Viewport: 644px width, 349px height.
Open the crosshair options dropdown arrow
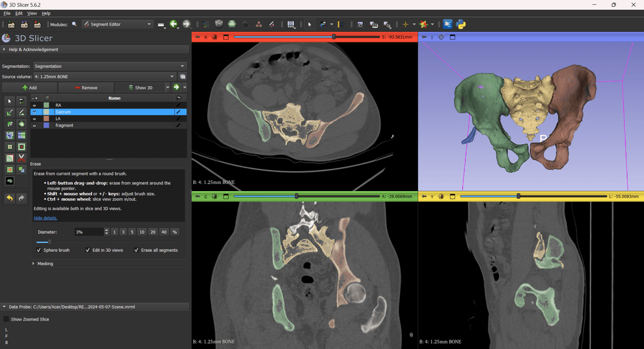coord(414,24)
